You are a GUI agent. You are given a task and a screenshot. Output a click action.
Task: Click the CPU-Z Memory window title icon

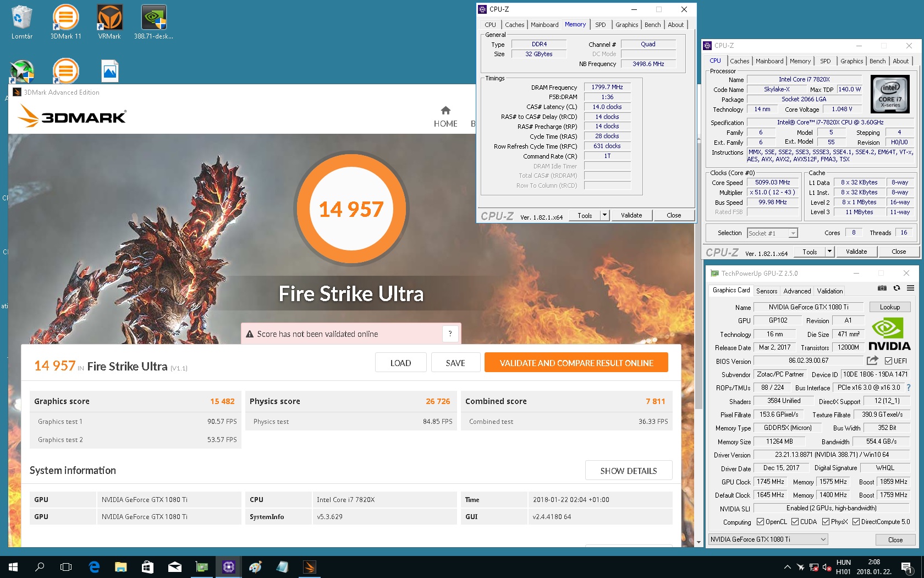(x=482, y=9)
